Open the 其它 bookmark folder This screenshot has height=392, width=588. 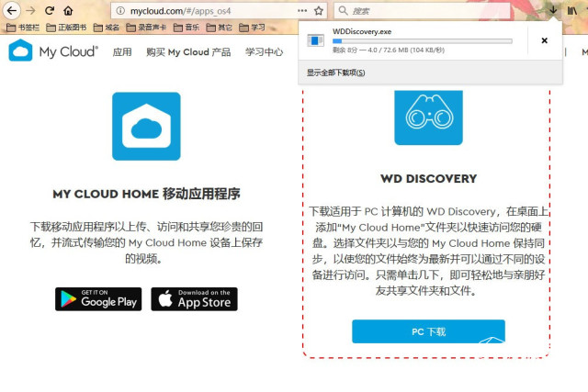point(219,28)
